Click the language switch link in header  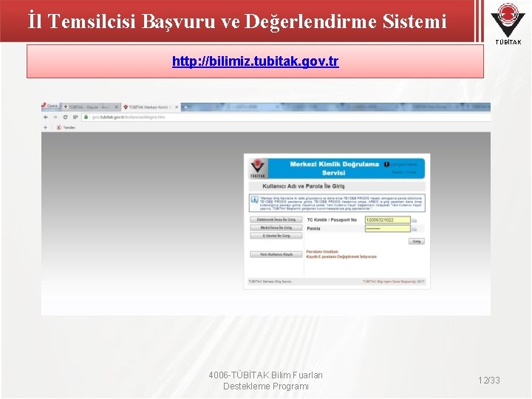[404, 172]
